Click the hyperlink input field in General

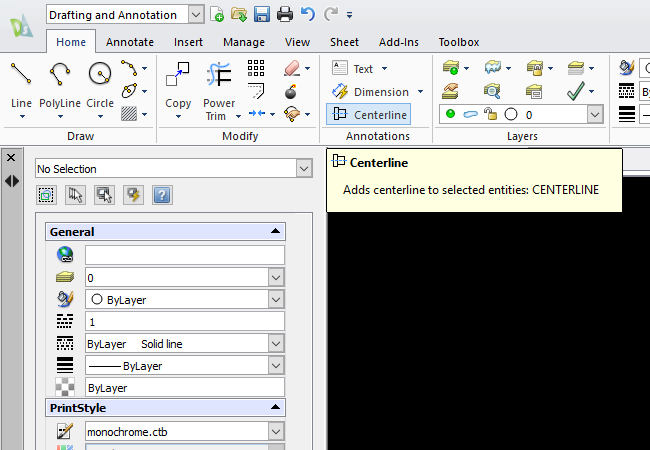point(184,255)
